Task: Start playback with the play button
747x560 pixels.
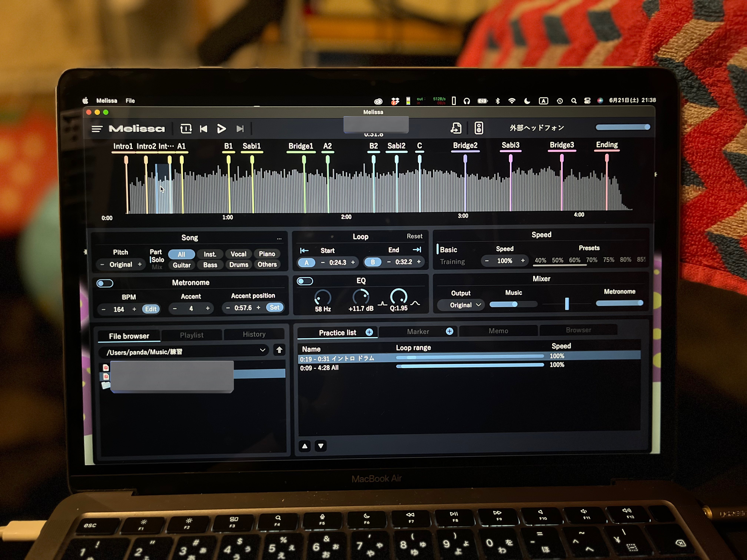Action: [x=222, y=129]
